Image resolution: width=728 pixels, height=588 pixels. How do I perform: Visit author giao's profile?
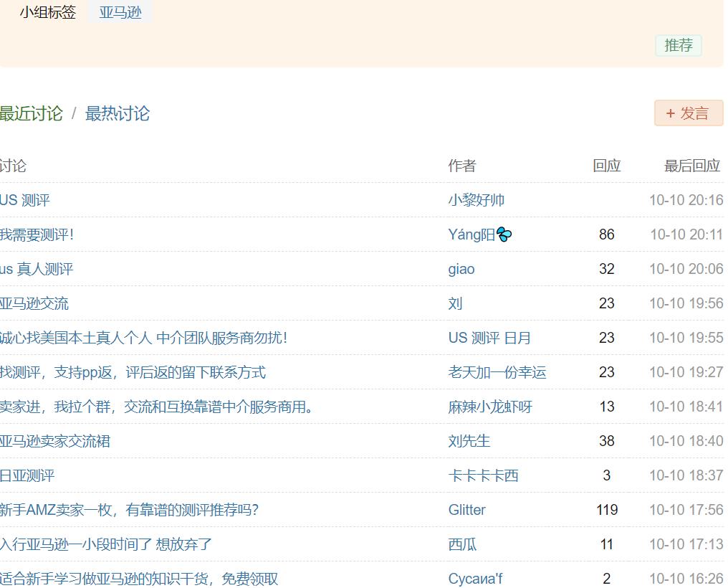[461, 269]
